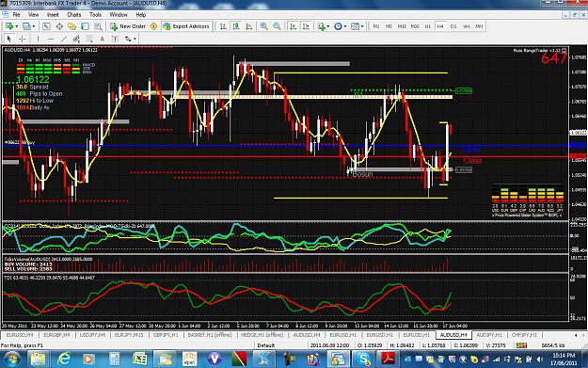Select the M30 timeframe
This screenshot has height=368, width=588.
415,26
